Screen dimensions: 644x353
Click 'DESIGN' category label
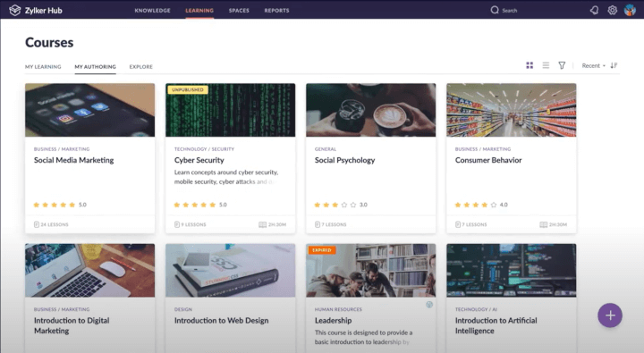click(x=183, y=309)
